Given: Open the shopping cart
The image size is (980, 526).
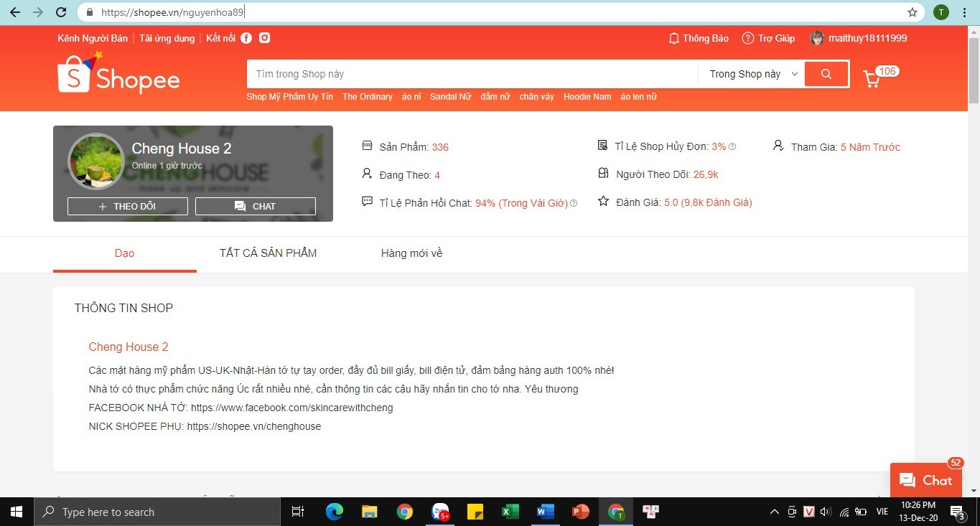Looking at the screenshot, I should (x=872, y=78).
